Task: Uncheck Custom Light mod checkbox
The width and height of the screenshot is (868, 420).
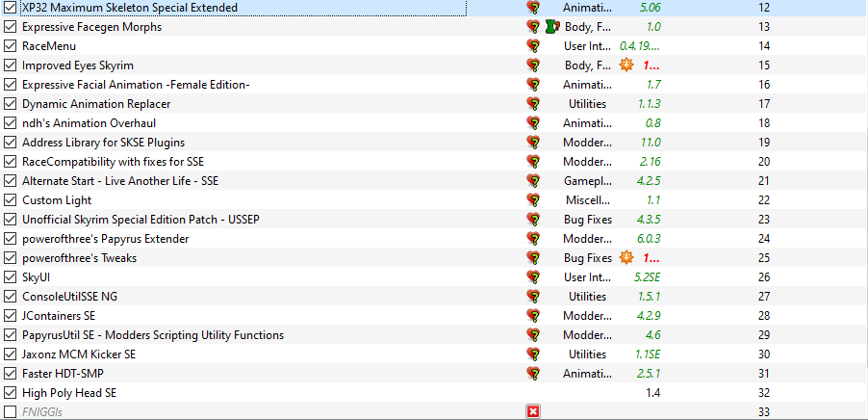Action: coord(10,200)
